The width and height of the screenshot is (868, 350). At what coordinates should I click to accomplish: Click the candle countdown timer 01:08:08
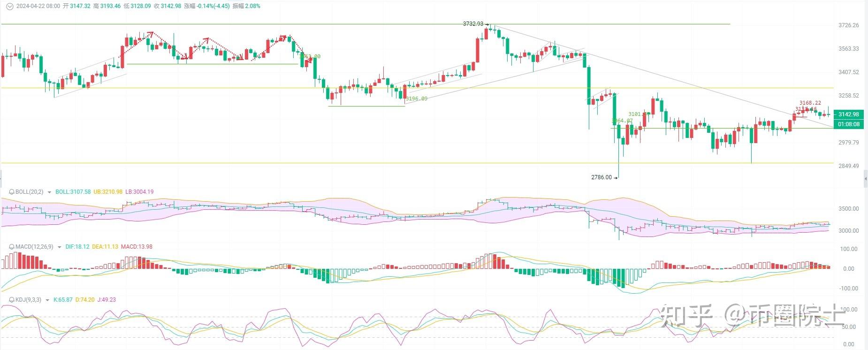848,124
